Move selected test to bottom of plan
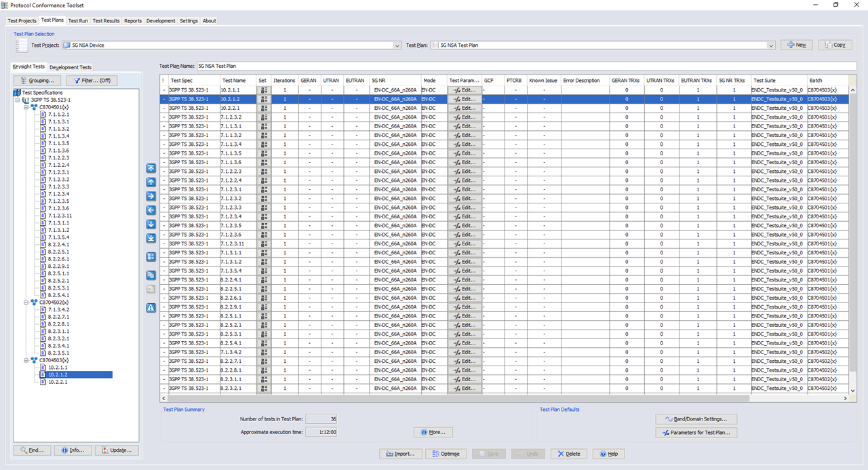 [x=151, y=238]
